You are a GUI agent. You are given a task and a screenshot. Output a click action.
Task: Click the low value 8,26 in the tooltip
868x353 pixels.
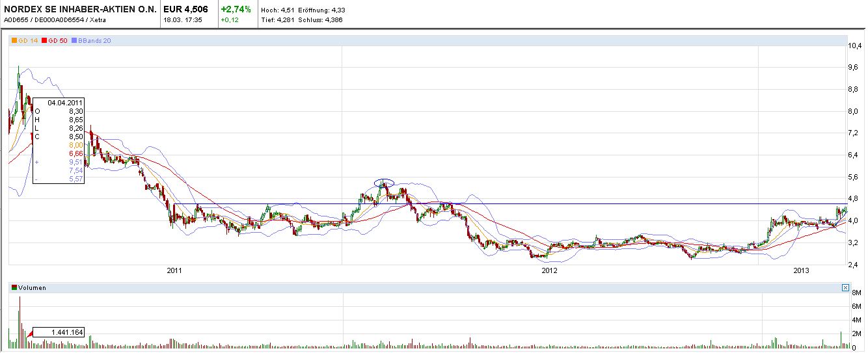tap(75, 128)
